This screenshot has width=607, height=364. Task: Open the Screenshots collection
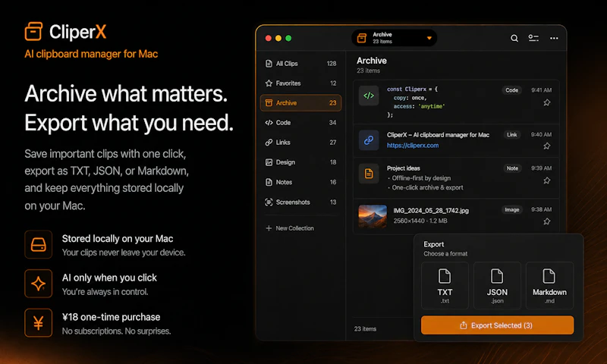300,202
